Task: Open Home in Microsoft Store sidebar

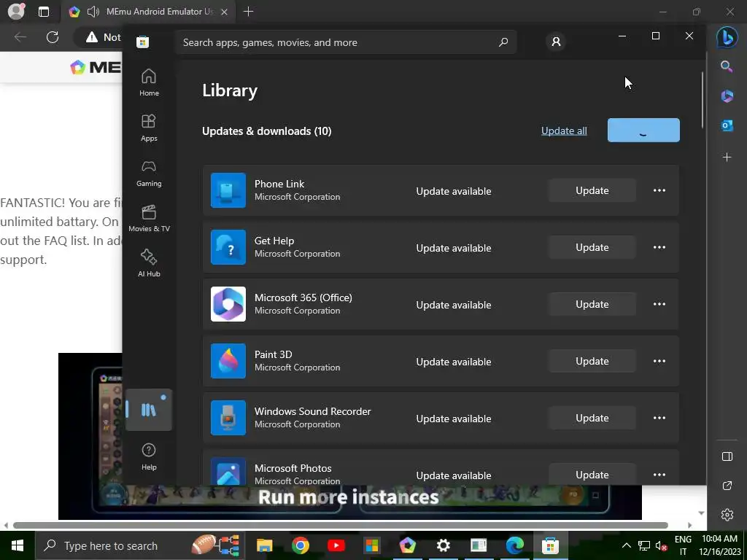Action: click(149, 82)
